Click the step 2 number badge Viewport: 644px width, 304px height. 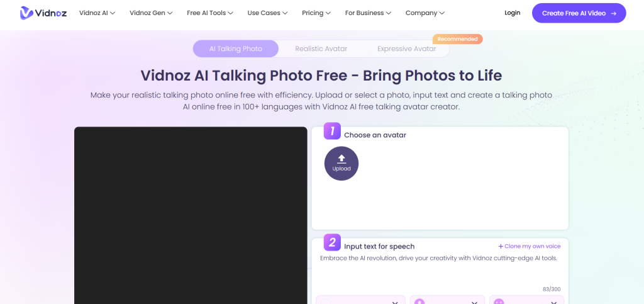point(331,242)
